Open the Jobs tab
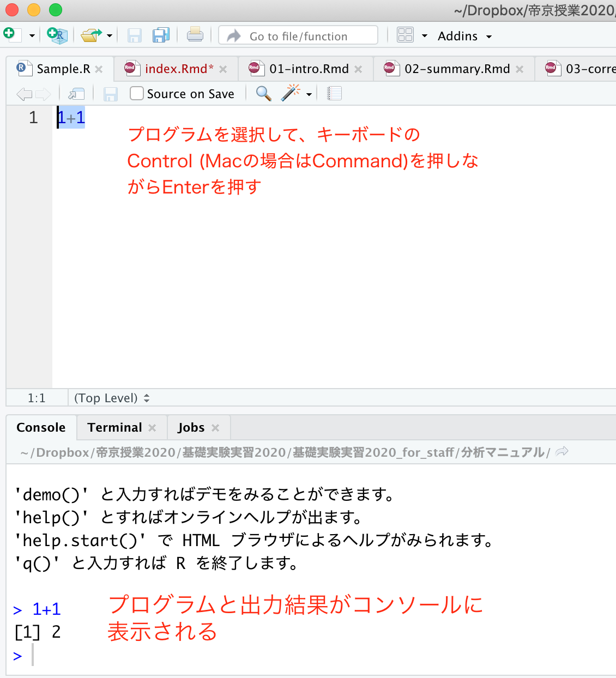 click(191, 428)
